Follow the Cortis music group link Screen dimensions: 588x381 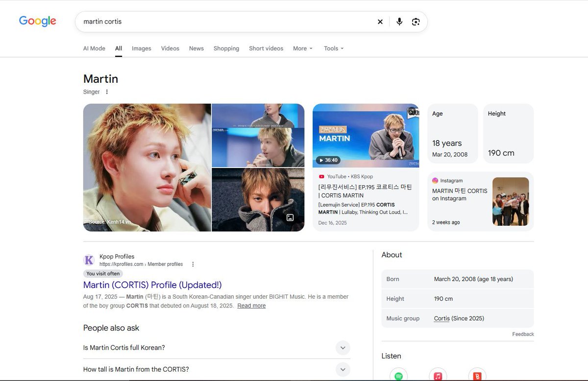pos(441,318)
